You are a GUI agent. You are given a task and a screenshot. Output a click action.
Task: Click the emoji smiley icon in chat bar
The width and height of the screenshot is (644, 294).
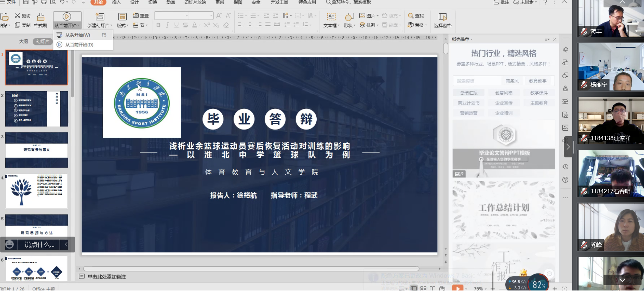[x=10, y=244]
